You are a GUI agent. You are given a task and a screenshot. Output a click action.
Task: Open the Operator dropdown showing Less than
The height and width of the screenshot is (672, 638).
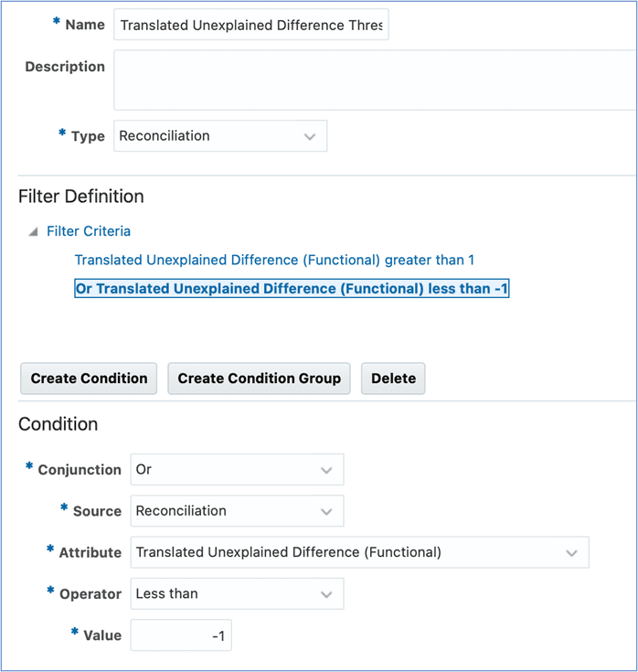pos(237,593)
